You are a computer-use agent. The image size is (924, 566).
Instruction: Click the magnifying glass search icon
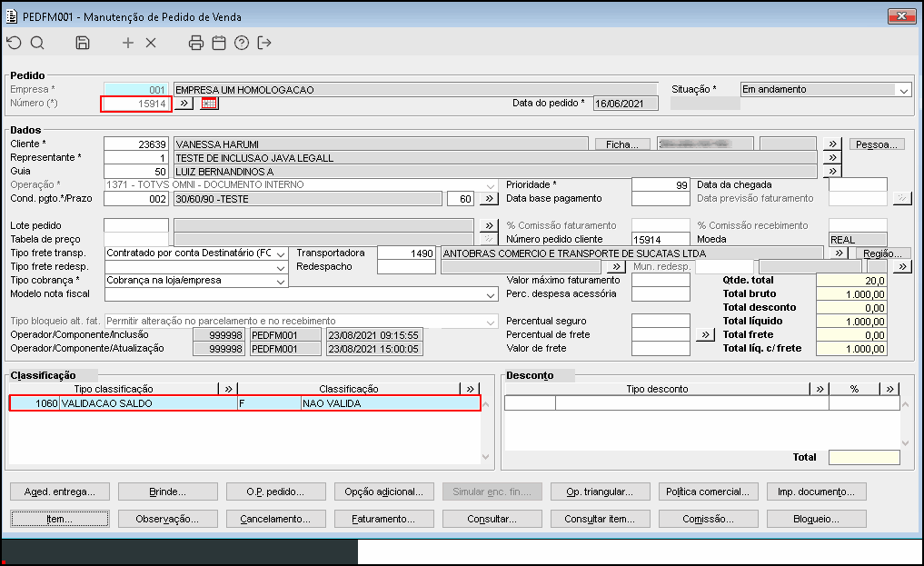point(37,43)
